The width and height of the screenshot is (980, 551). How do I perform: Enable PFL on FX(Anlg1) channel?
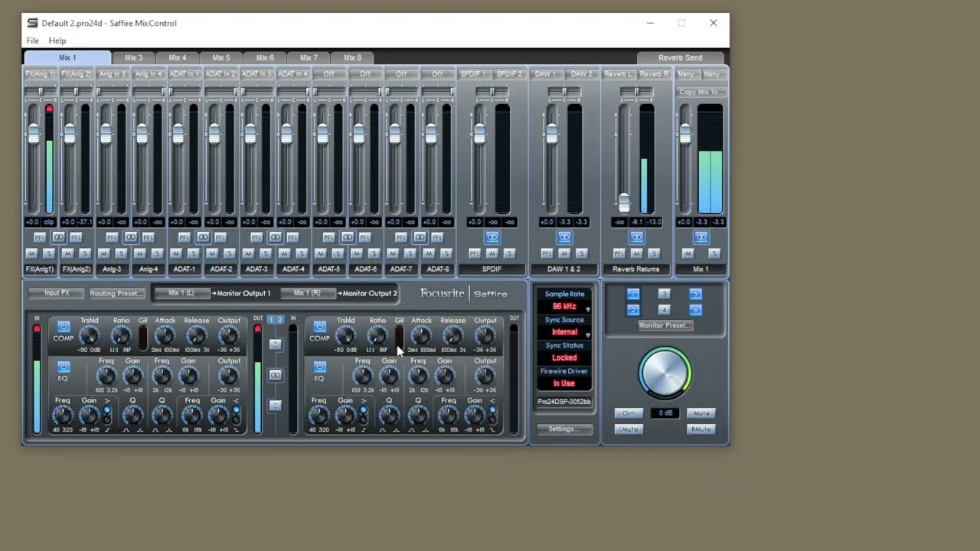[x=40, y=237]
